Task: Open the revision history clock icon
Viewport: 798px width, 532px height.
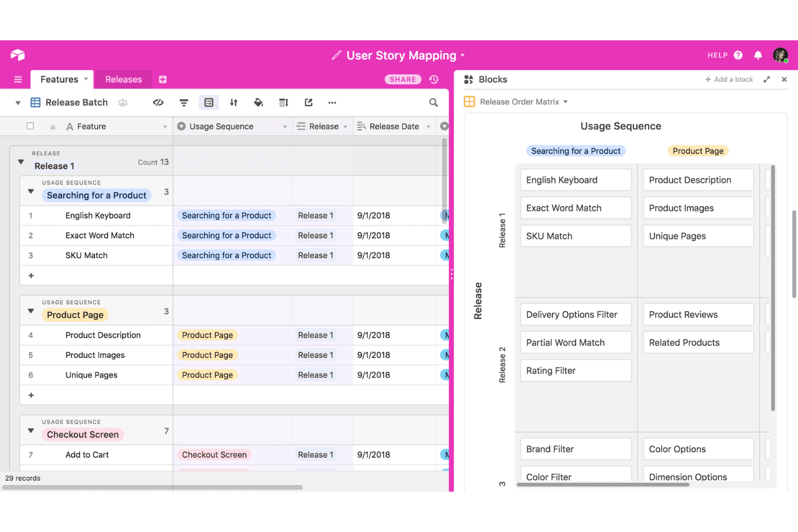Action: pos(434,79)
